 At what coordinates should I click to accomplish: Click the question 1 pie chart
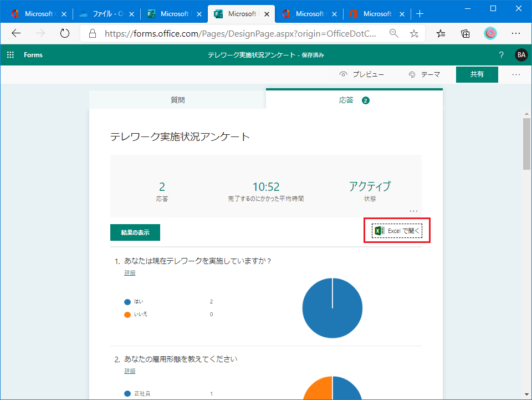[332, 308]
